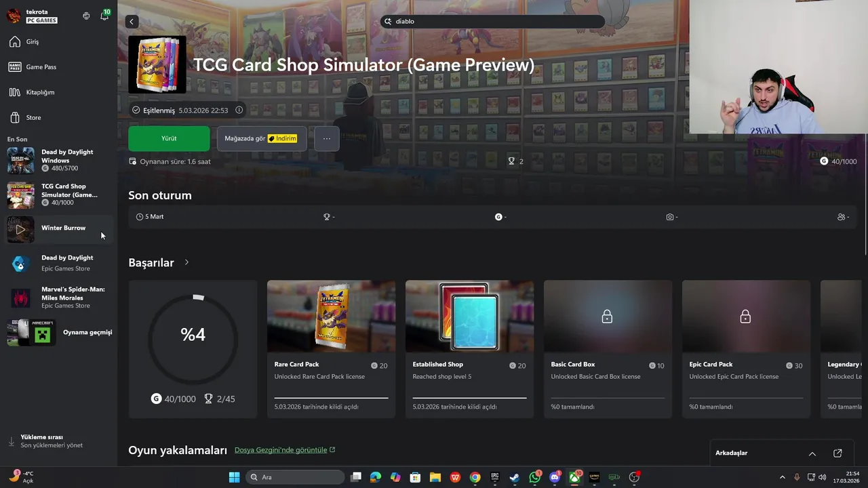Click the search magnifier icon
This screenshot has width=868, height=488.
389,22
